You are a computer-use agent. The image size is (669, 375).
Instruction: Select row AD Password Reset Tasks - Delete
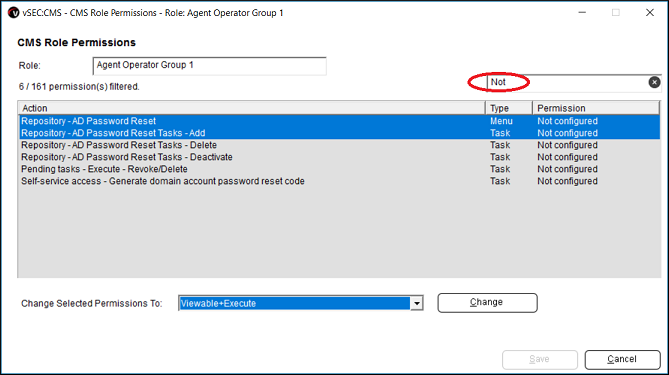pyautogui.click(x=339, y=145)
